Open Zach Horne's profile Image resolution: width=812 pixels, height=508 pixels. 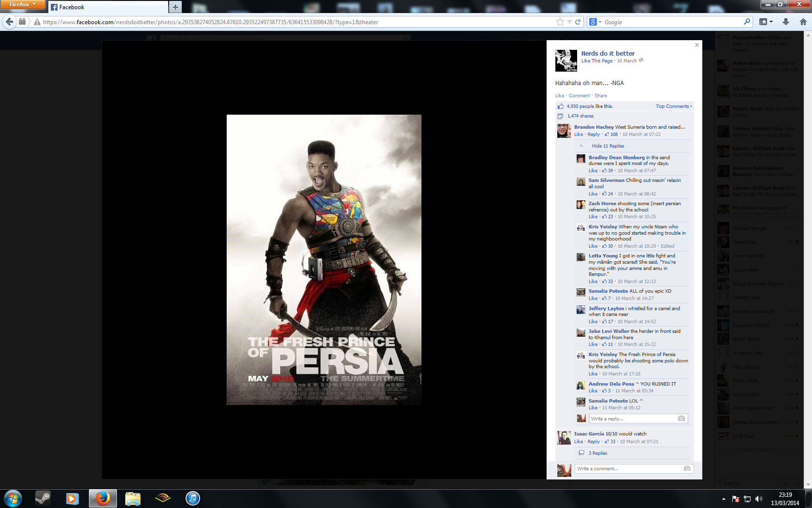pyautogui.click(x=602, y=204)
